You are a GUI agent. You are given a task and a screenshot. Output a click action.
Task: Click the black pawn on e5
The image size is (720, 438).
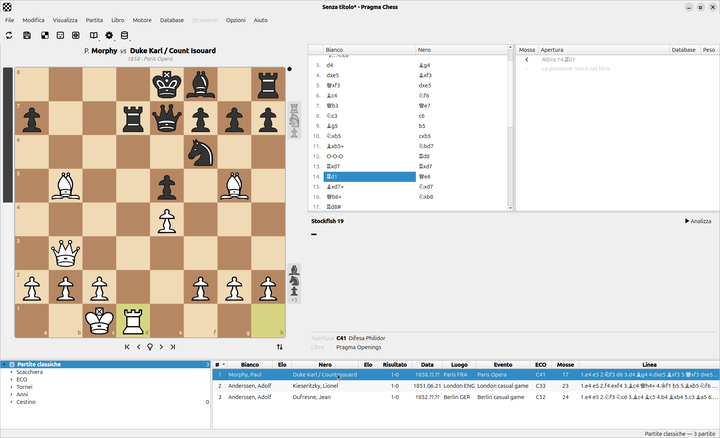click(x=167, y=186)
